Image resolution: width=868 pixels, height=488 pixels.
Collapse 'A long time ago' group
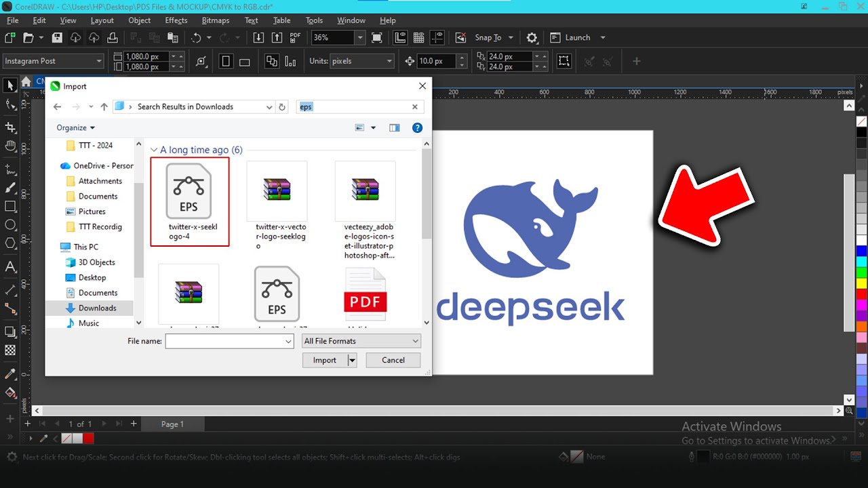(154, 150)
